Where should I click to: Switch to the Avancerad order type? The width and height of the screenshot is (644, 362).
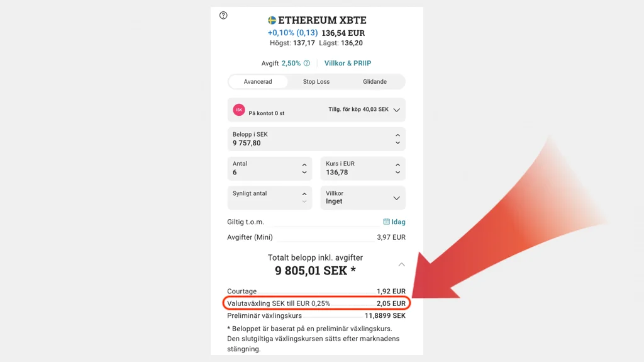click(258, 82)
